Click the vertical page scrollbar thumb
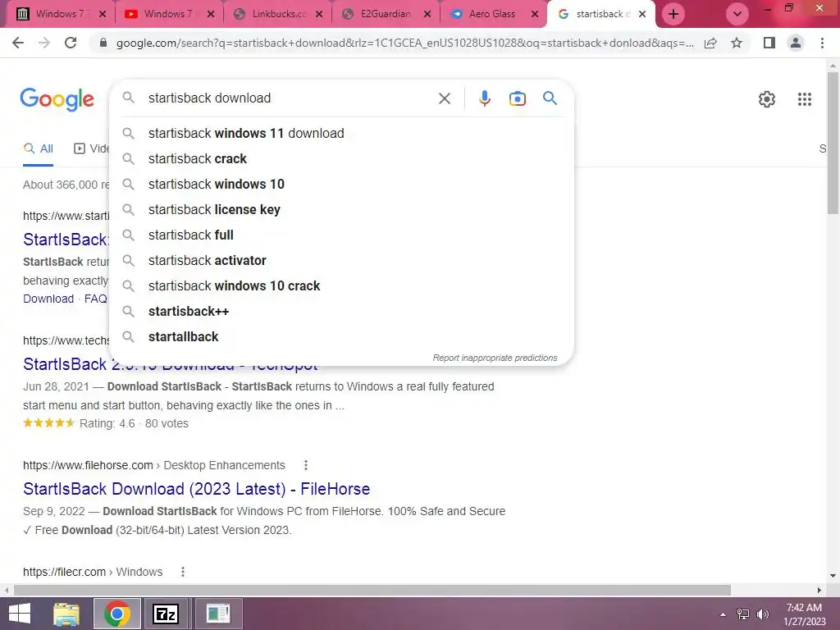The image size is (840, 630). [833, 143]
